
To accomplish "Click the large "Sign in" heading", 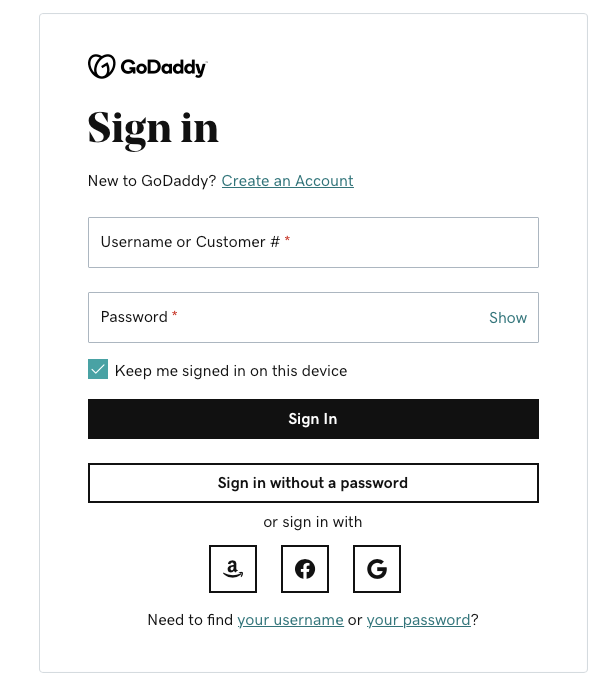I will (153, 129).
